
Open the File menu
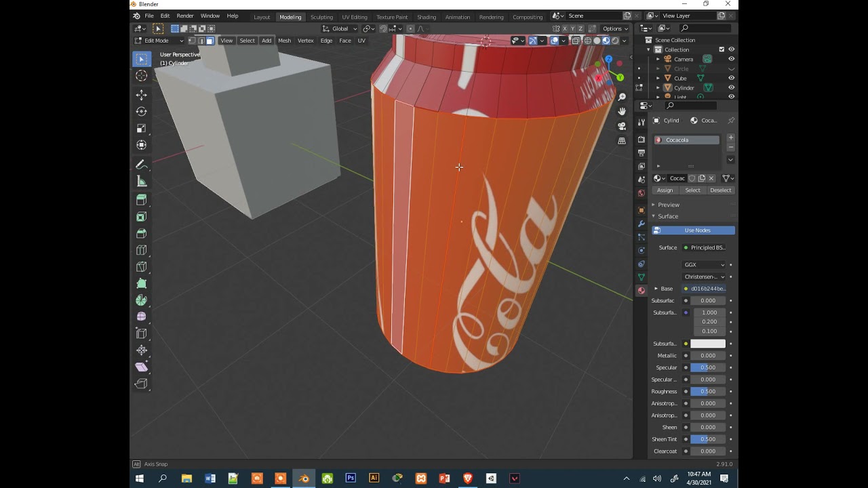[x=149, y=16]
